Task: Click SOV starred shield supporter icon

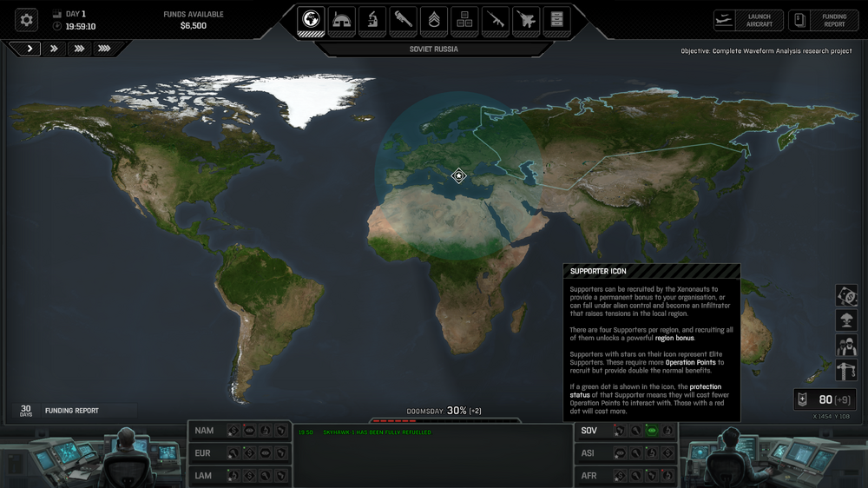Action: pyautogui.click(x=620, y=431)
